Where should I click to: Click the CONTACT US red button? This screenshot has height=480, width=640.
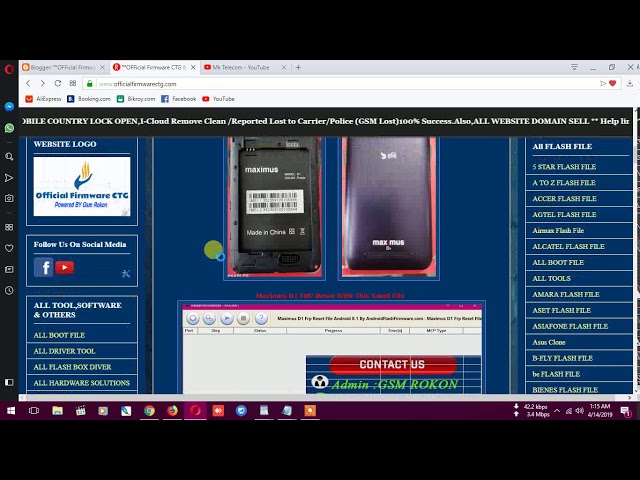pos(392,364)
